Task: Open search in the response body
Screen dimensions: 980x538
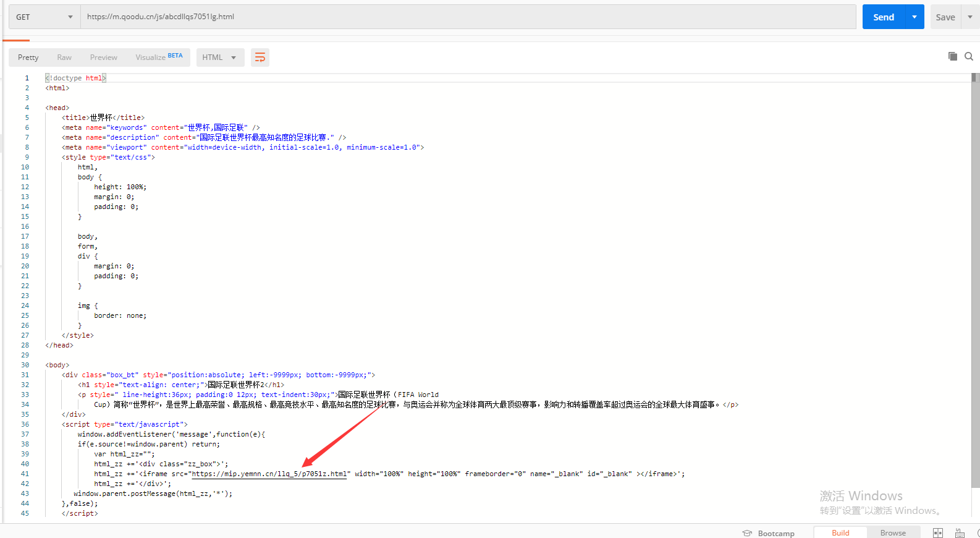Action: [x=969, y=56]
